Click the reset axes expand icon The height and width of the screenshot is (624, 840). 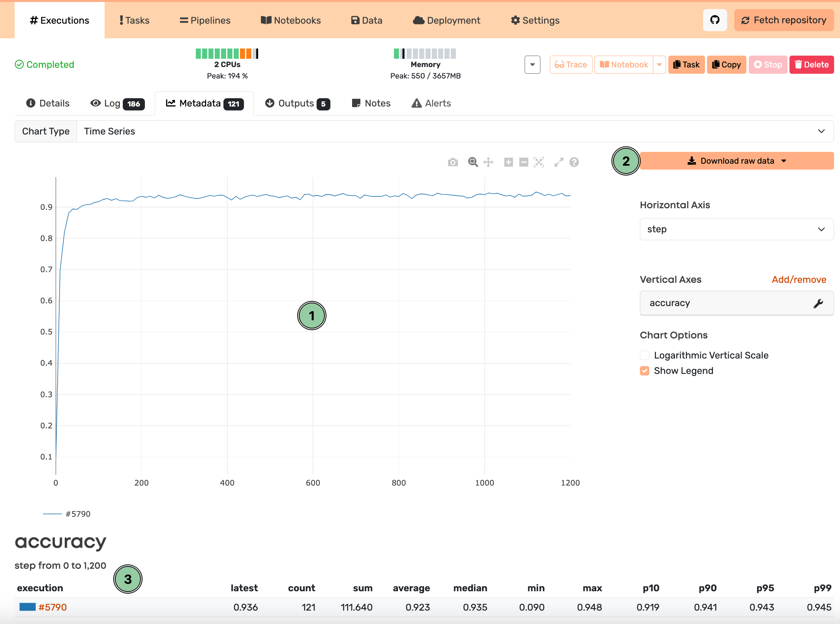(559, 162)
